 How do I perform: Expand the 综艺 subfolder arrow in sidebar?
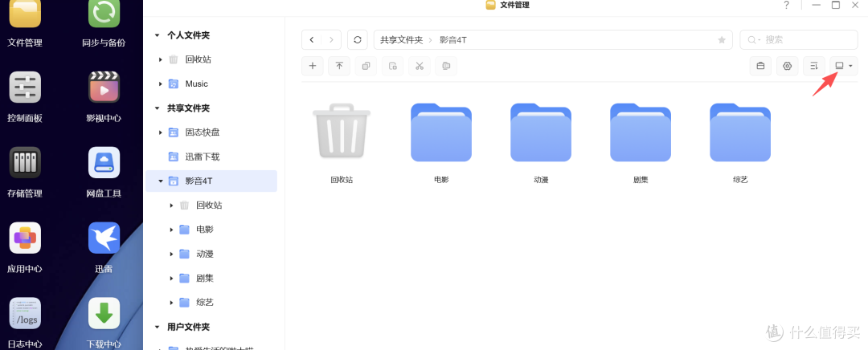[172, 303]
